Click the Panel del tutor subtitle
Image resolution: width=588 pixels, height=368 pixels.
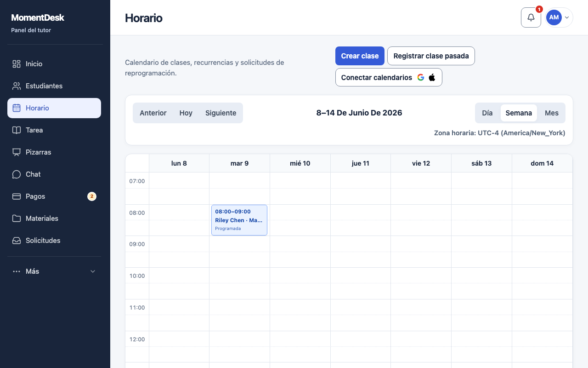31,30
